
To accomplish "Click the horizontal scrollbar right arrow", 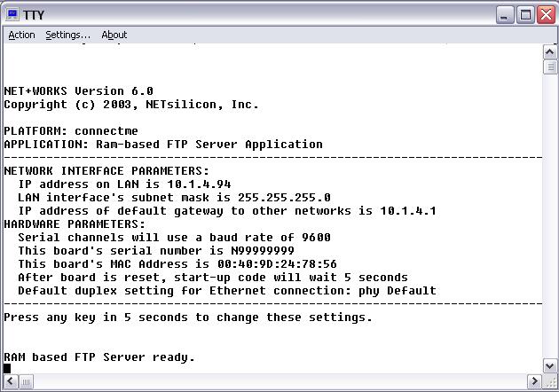I will 534,383.
